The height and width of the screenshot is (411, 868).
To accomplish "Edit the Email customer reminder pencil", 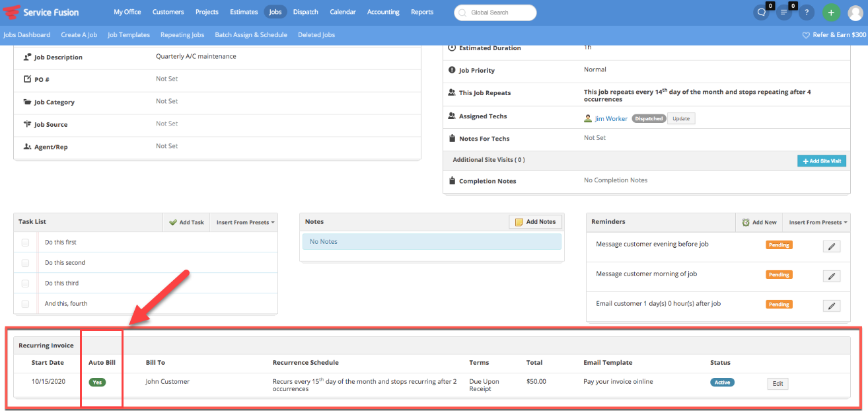I will coord(832,306).
